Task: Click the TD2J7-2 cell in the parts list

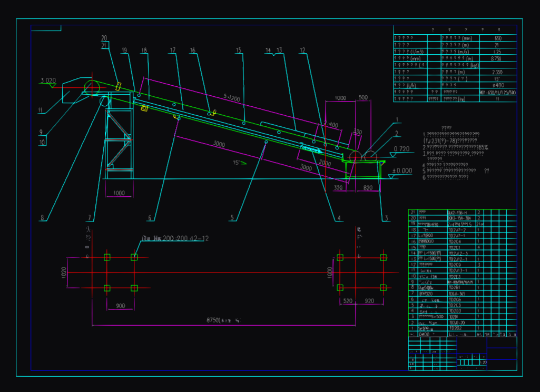Action: click(457, 230)
